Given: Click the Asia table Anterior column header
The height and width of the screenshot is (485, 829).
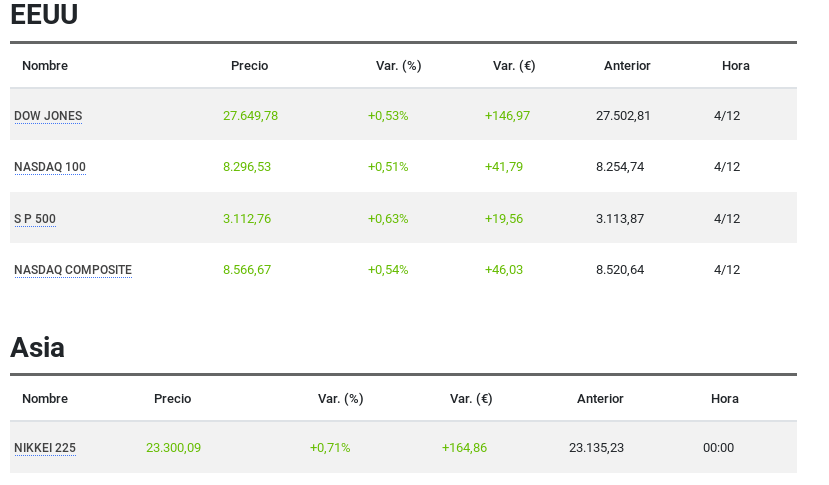Looking at the screenshot, I should click(600, 399).
